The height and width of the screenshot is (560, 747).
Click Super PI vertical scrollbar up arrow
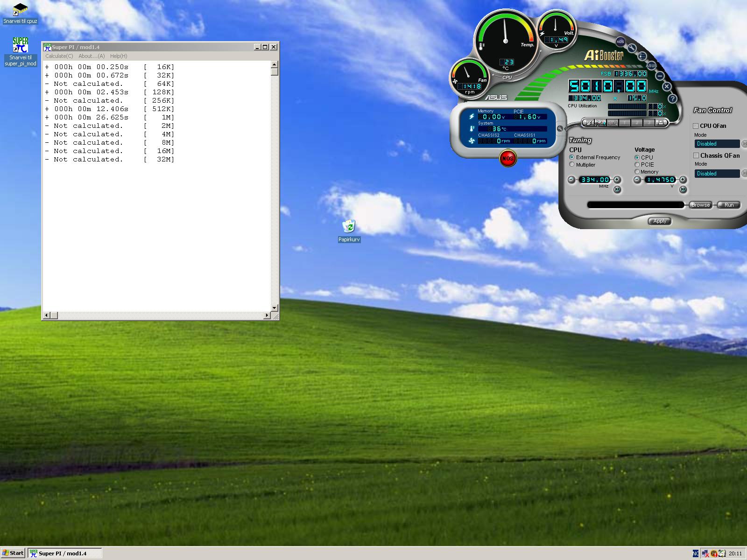275,64
